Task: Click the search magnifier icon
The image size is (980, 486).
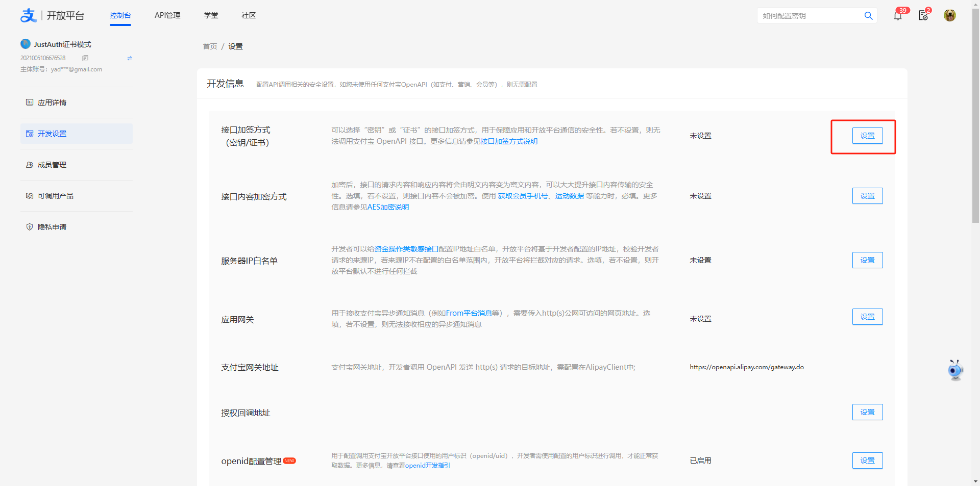Action: (x=868, y=16)
